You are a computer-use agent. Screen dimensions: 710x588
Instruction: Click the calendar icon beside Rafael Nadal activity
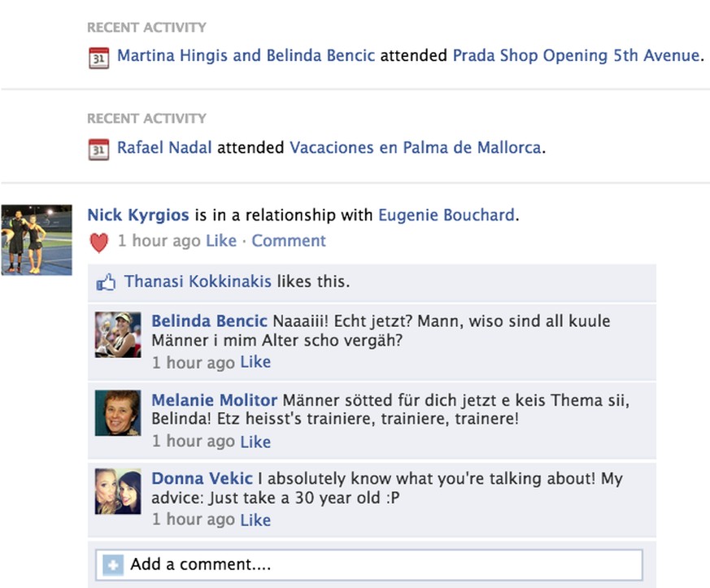[98, 150]
